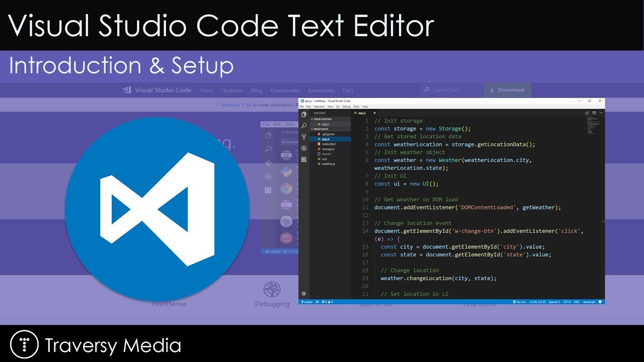Image resolution: width=644 pixels, height=362 pixels.
Task: Click CRLF line ending in status bar
Action: click(x=577, y=302)
